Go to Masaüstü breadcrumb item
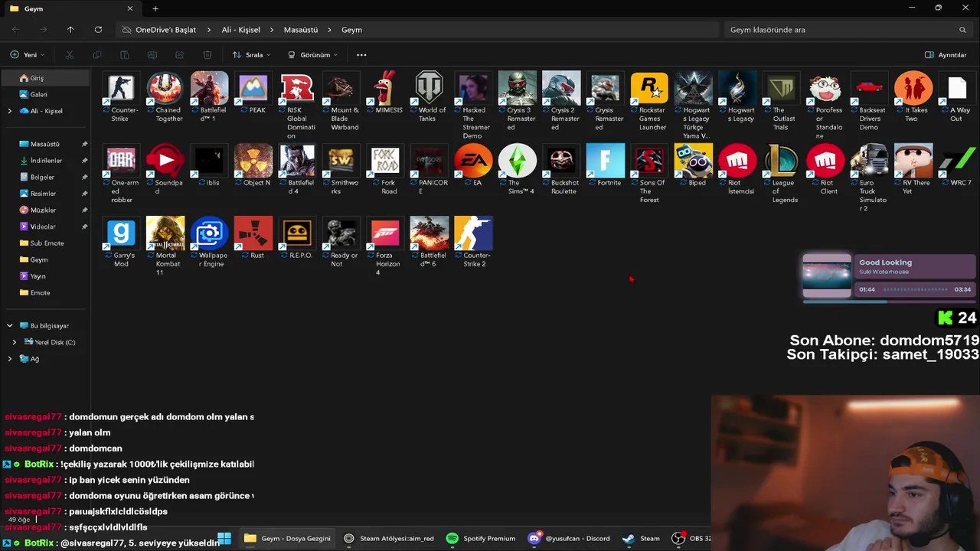Image resolution: width=980 pixels, height=551 pixels. click(300, 30)
